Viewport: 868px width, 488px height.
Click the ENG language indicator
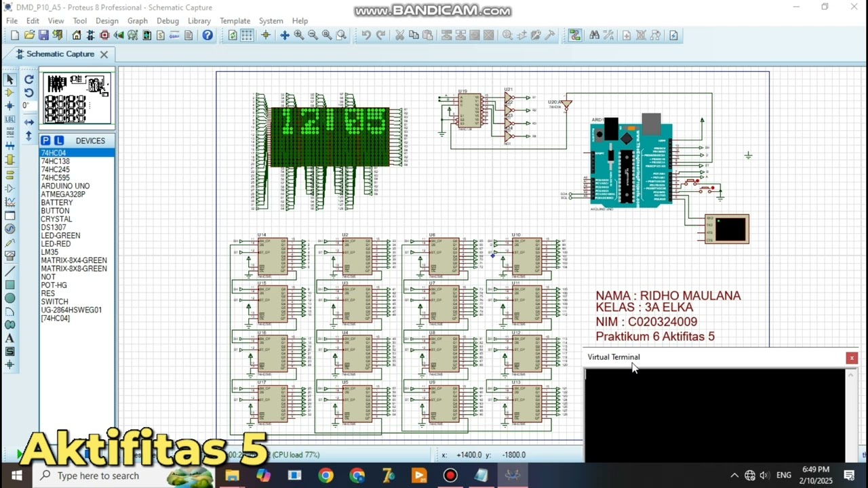tap(784, 475)
